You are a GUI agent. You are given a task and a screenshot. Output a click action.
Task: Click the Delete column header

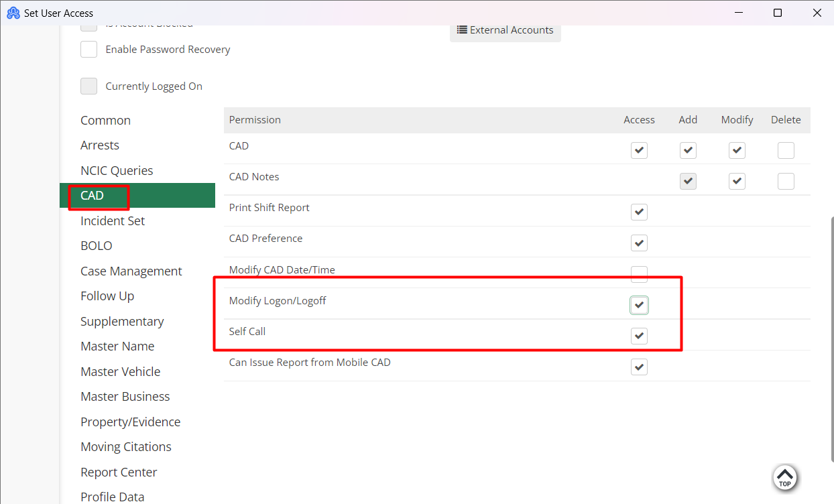(786, 120)
